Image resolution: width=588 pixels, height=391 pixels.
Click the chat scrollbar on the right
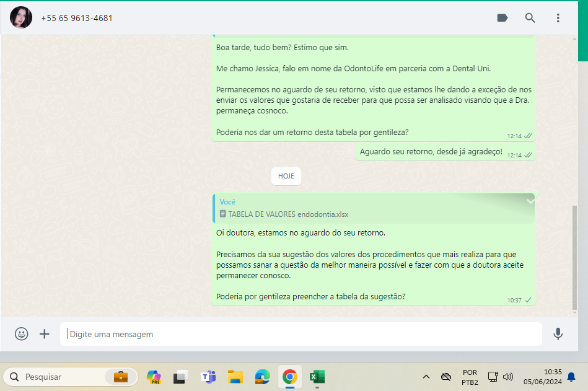tap(574, 254)
